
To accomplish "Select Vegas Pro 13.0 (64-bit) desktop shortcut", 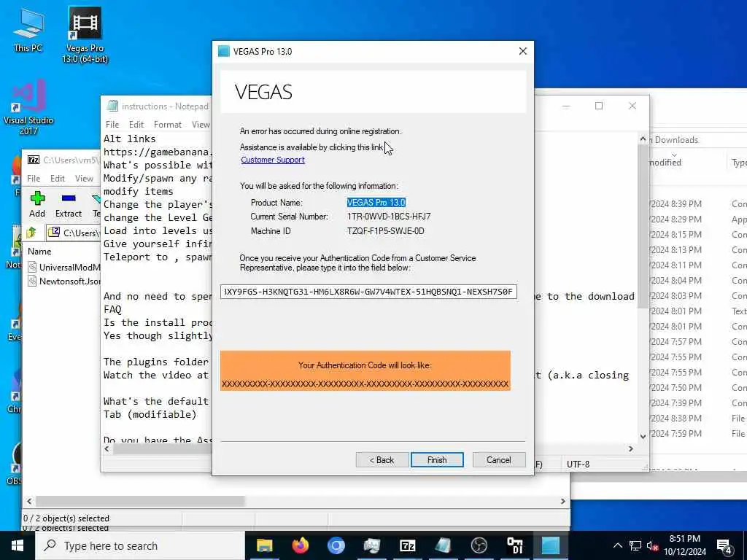I will point(85,35).
